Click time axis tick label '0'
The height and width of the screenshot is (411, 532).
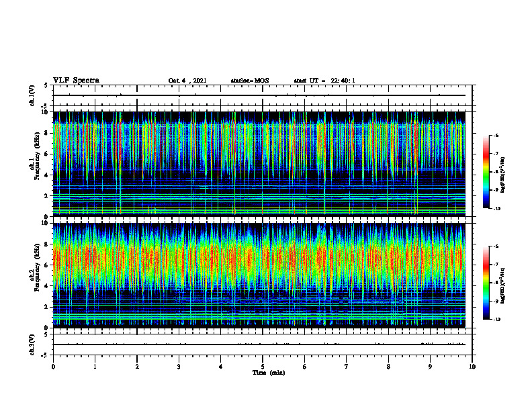tap(53, 367)
